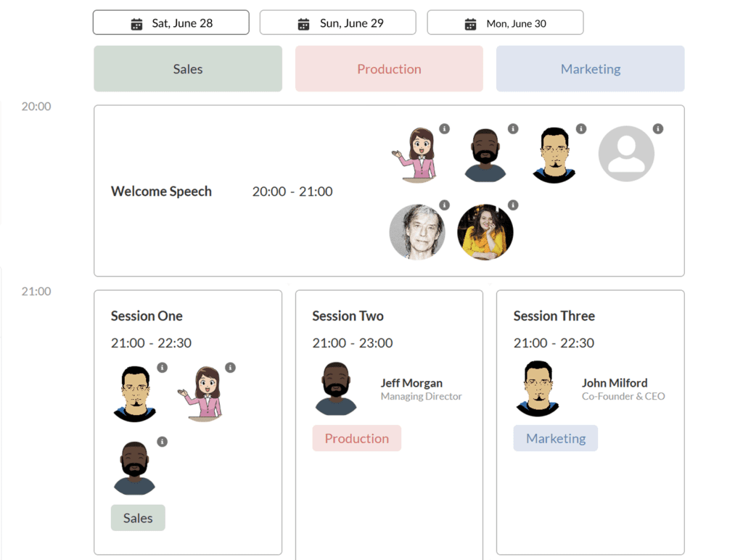Open info icon for bearded man in Session One
Screen dimensions: 743x560
163,442
